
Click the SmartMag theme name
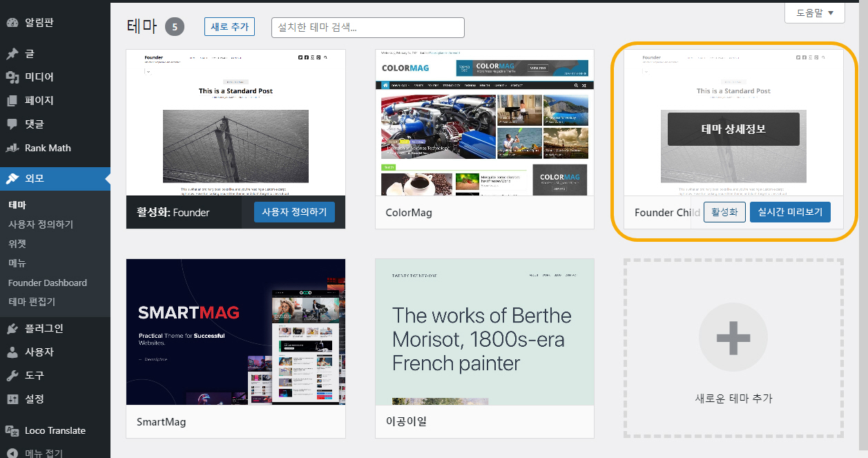pos(161,421)
